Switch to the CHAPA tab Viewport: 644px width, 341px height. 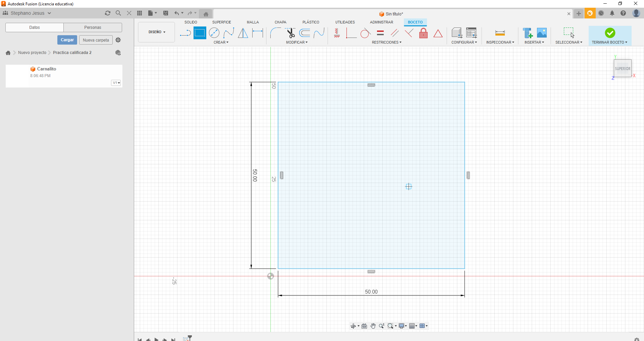point(280,22)
